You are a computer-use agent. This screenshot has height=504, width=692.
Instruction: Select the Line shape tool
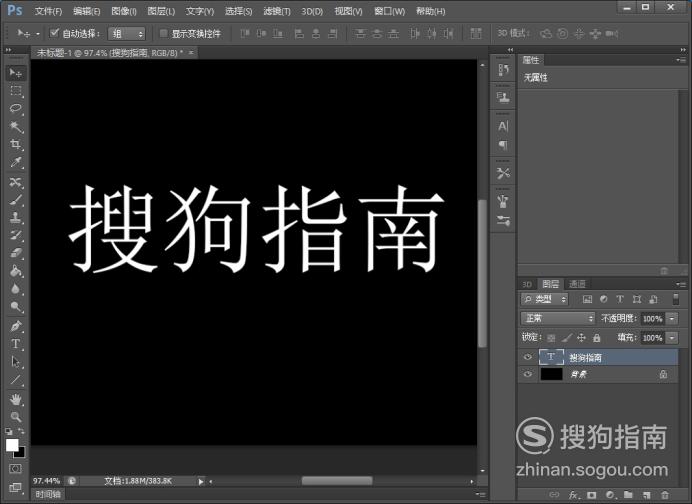[16, 380]
